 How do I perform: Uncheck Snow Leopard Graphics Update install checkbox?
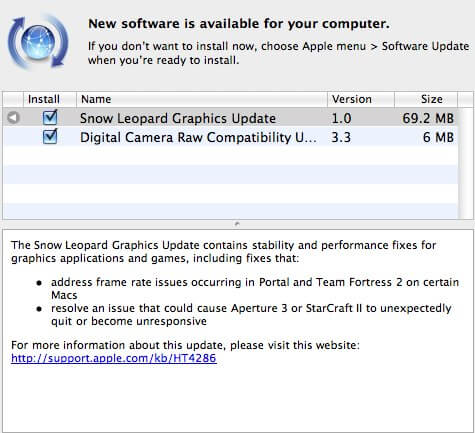coord(50,118)
